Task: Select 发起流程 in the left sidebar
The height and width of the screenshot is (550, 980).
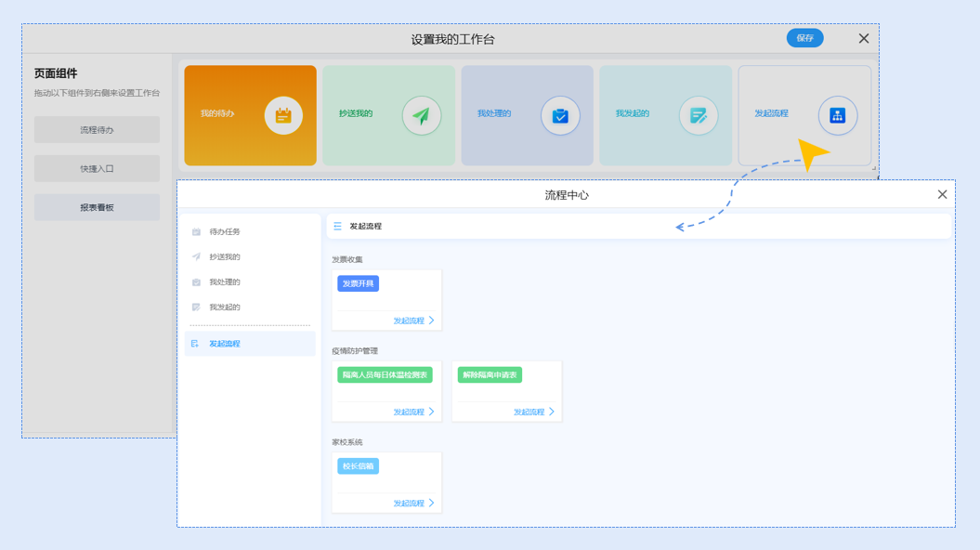Action: point(224,344)
